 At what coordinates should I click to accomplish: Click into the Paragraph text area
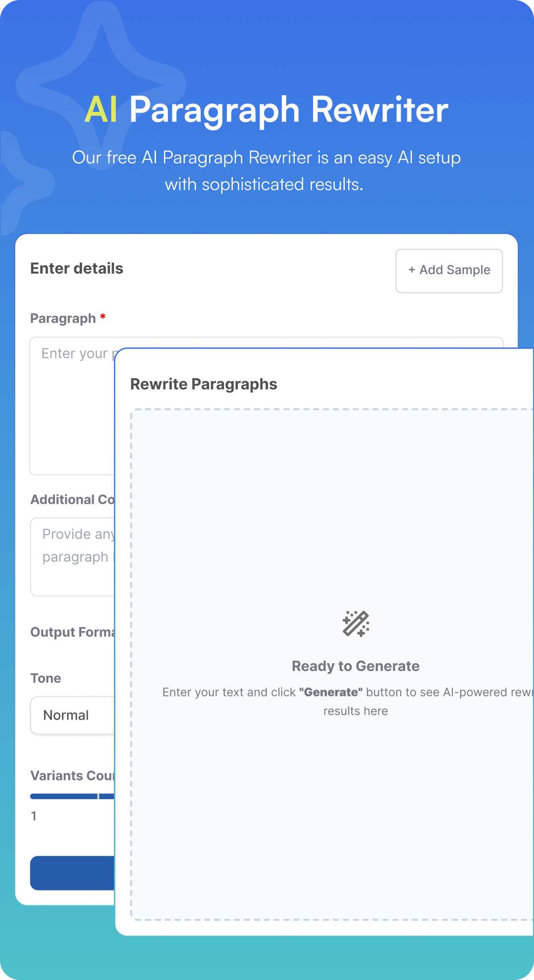pyautogui.click(x=72, y=406)
